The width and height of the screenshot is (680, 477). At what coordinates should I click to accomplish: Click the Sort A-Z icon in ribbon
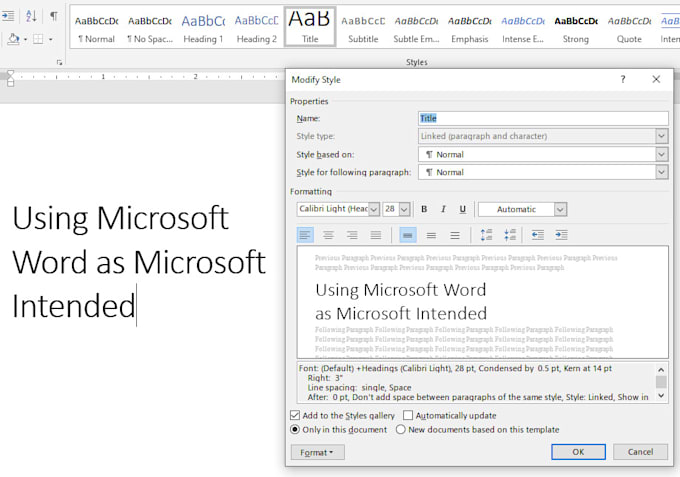31,16
